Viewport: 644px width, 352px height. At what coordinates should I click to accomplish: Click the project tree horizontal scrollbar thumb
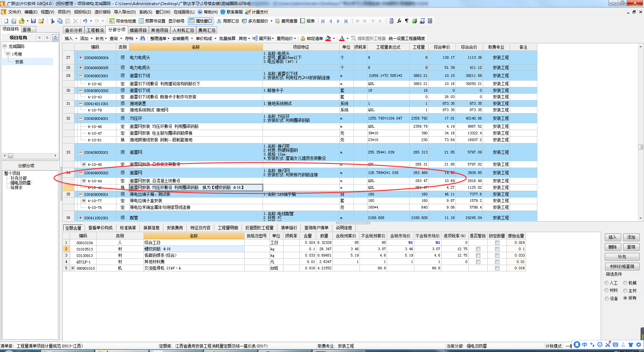[10, 156]
